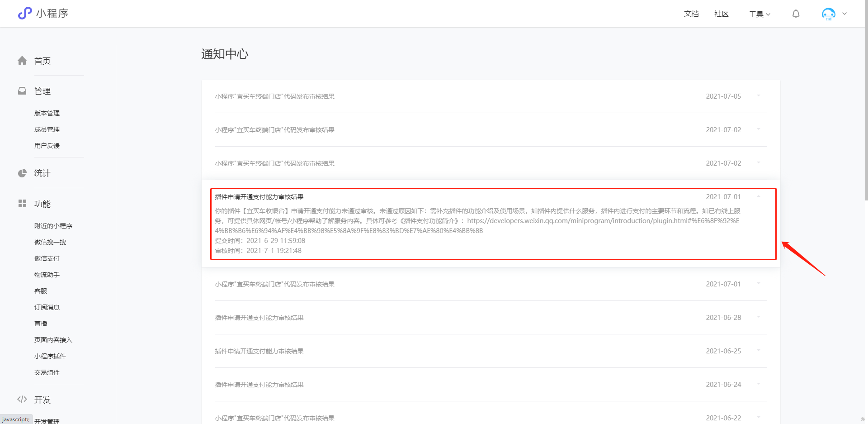Open 版本管理 in the sidebar

click(x=47, y=113)
